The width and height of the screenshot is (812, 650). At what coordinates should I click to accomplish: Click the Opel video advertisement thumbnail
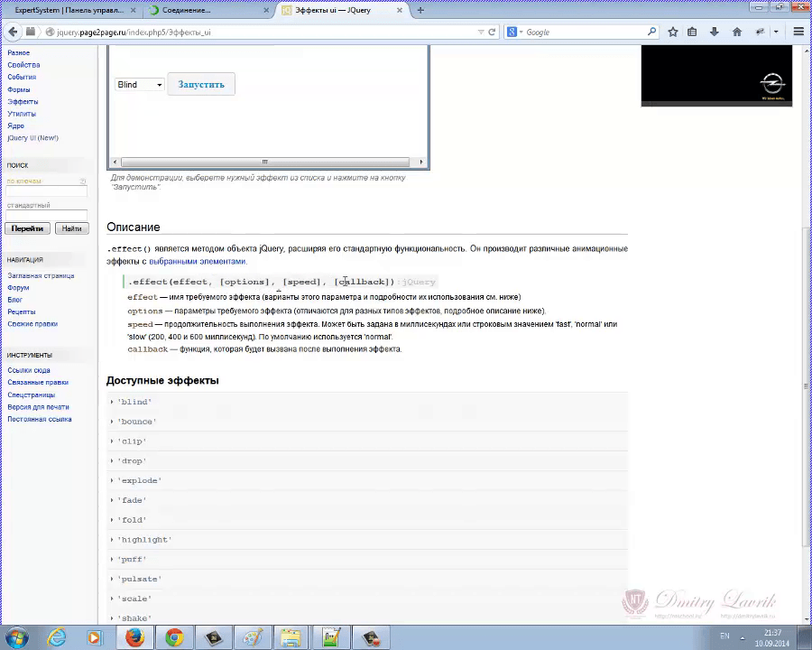(716, 76)
